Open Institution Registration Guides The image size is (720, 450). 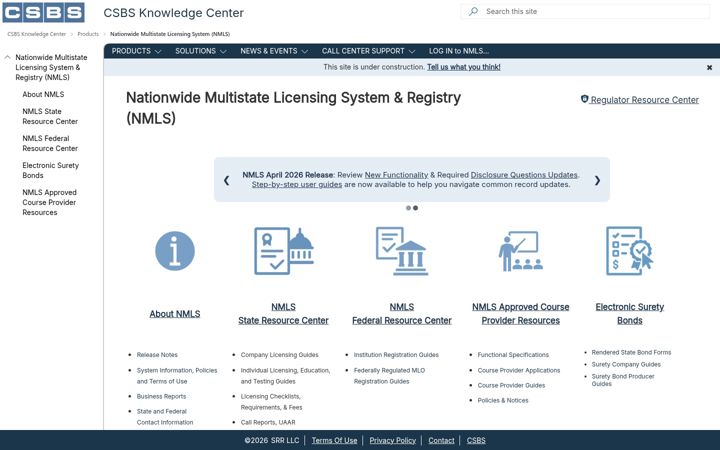[396, 355]
